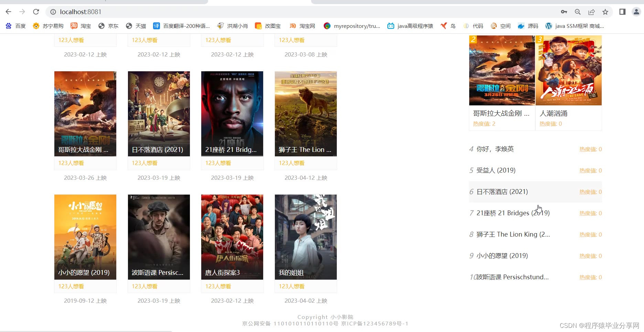Open the myrepository bookmark
644x332 pixels.
(352, 26)
